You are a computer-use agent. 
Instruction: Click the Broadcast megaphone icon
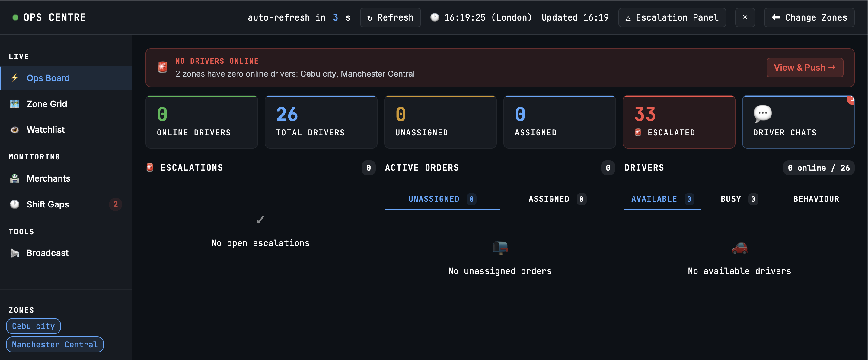pos(14,253)
